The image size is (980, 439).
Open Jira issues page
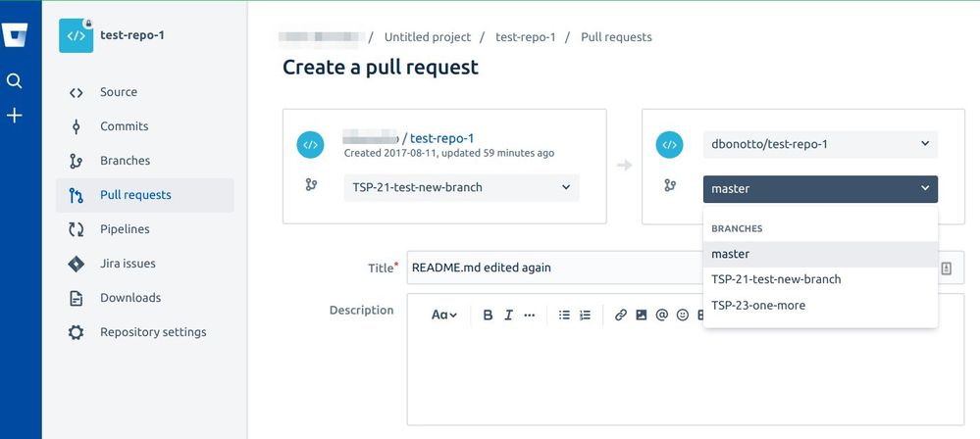(145, 265)
